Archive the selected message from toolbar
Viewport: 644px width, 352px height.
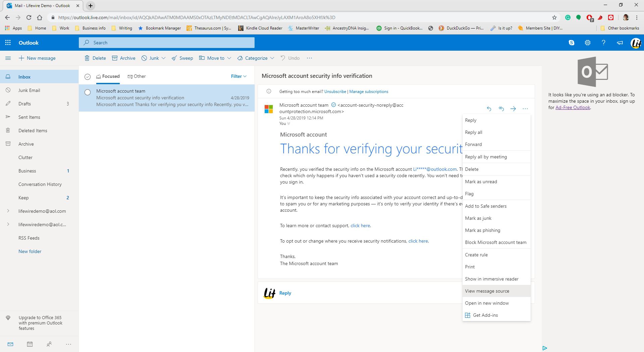click(x=124, y=58)
